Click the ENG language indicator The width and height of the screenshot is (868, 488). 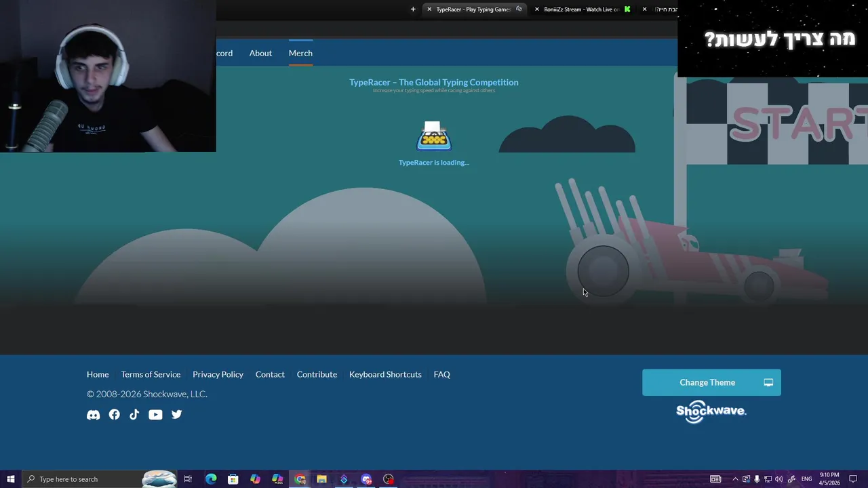pyautogui.click(x=806, y=479)
